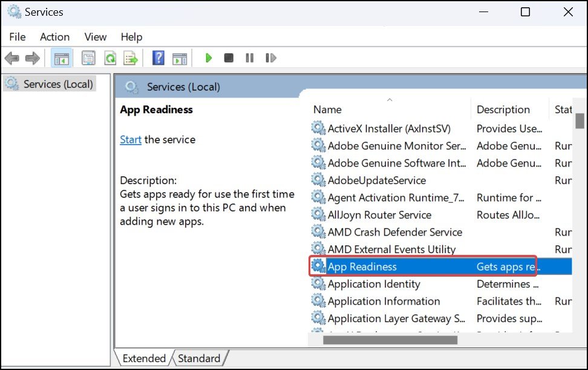Image resolution: width=588 pixels, height=370 pixels.
Task: Toggle the Show/Hide Console Tree button
Action: pos(61,58)
